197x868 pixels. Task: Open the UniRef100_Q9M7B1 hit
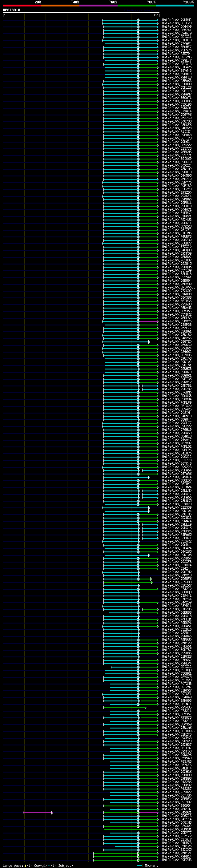click(176, 386)
